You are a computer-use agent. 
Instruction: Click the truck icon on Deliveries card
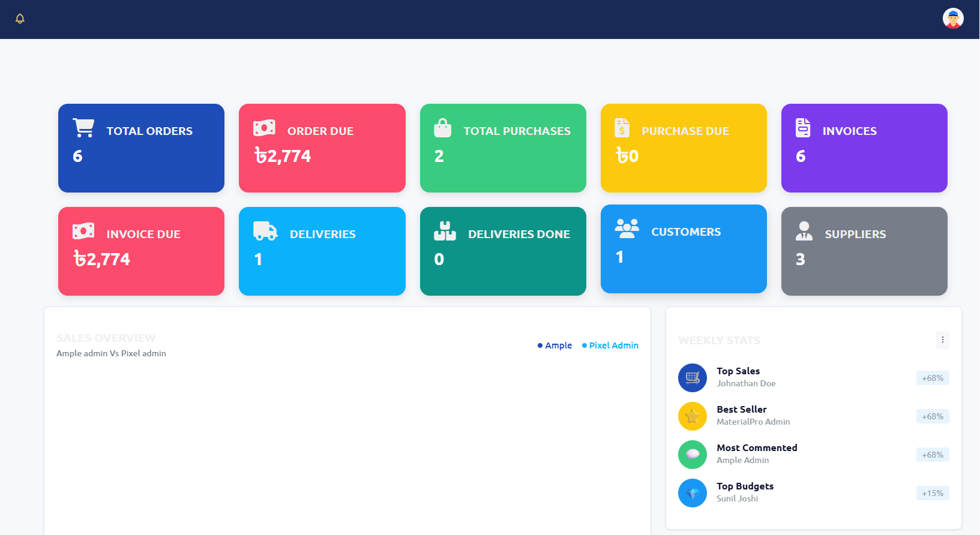coord(265,231)
